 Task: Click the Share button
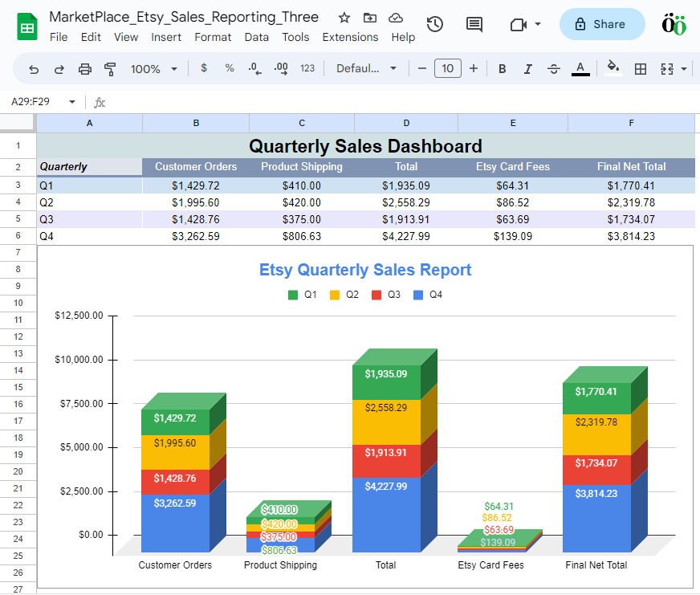(x=601, y=24)
